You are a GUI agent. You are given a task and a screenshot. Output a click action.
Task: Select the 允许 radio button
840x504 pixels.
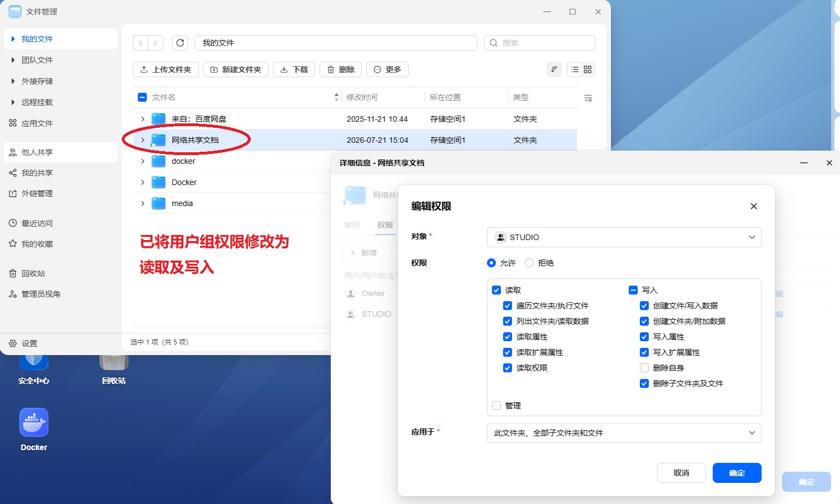pyautogui.click(x=491, y=263)
